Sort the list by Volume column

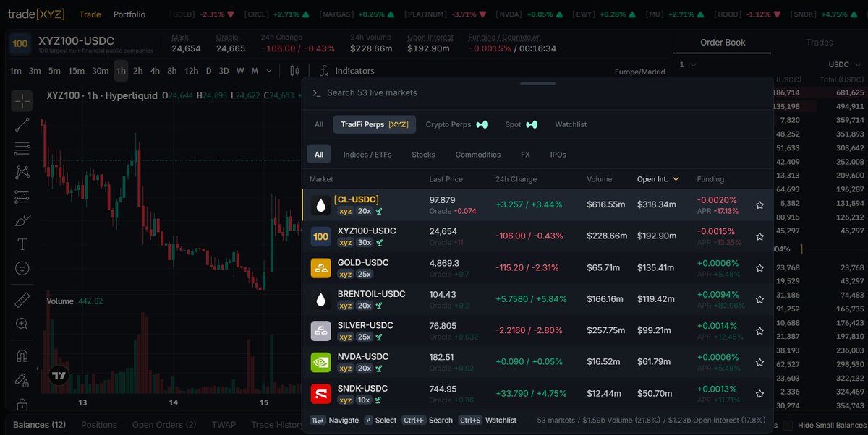(x=599, y=178)
